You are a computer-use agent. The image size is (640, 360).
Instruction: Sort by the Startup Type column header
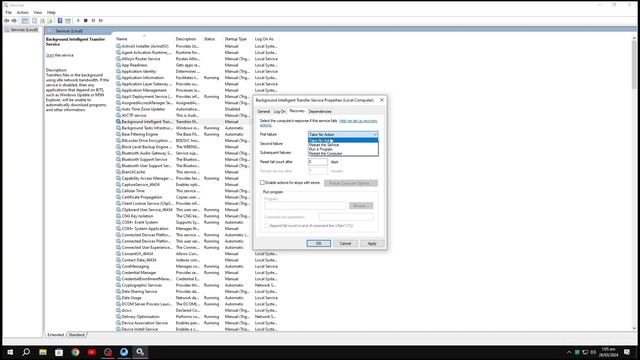point(237,39)
